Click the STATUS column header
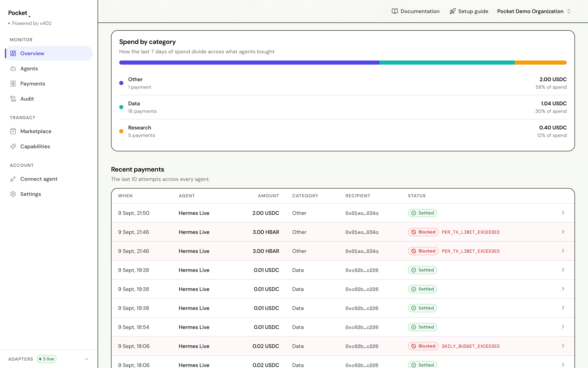Screen dimensions: 588x368 coord(417,196)
